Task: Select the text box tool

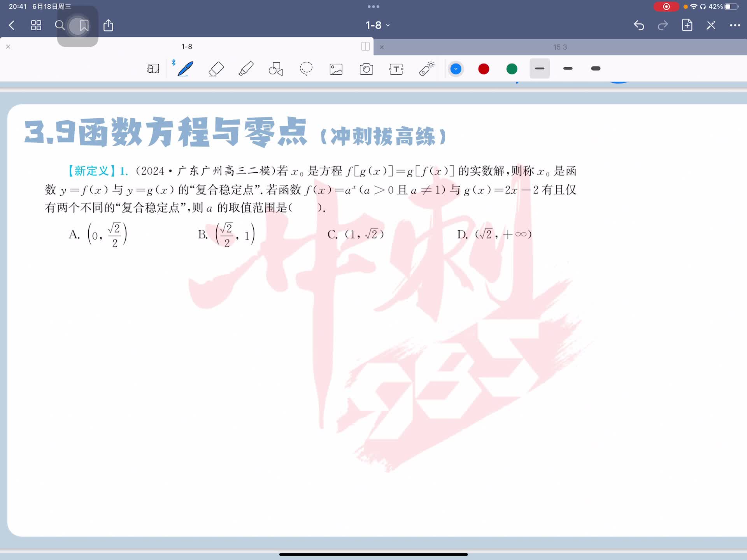Action: coord(396,69)
